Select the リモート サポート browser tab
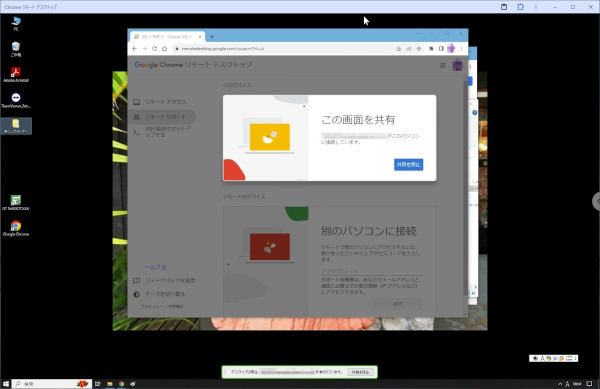The height and width of the screenshot is (389, 600). point(168,37)
